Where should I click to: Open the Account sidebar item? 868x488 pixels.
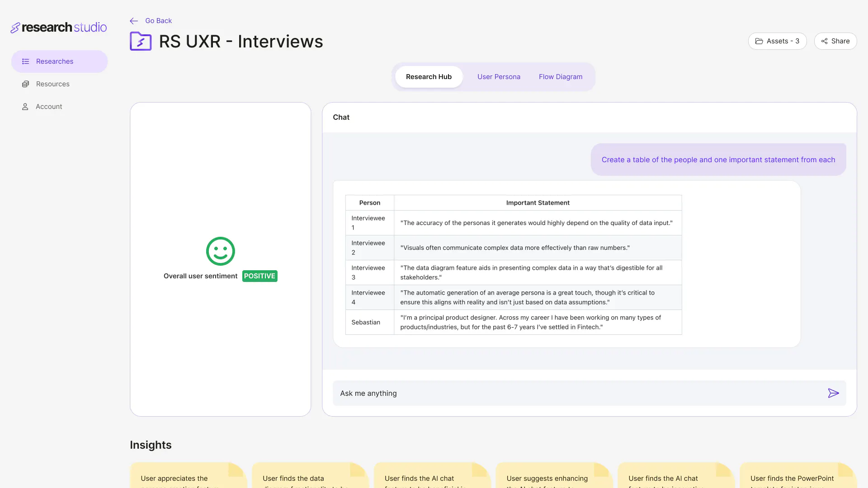tap(59, 107)
